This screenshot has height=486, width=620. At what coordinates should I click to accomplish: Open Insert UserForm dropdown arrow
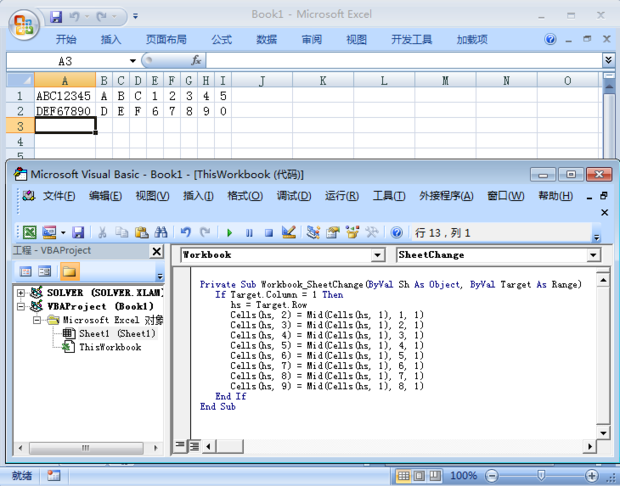tap(63, 233)
